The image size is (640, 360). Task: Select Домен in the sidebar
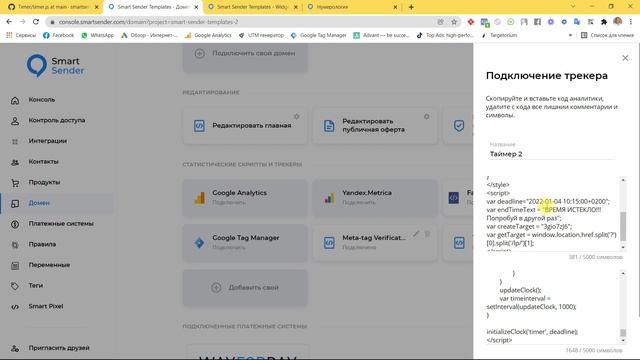pyautogui.click(x=39, y=203)
